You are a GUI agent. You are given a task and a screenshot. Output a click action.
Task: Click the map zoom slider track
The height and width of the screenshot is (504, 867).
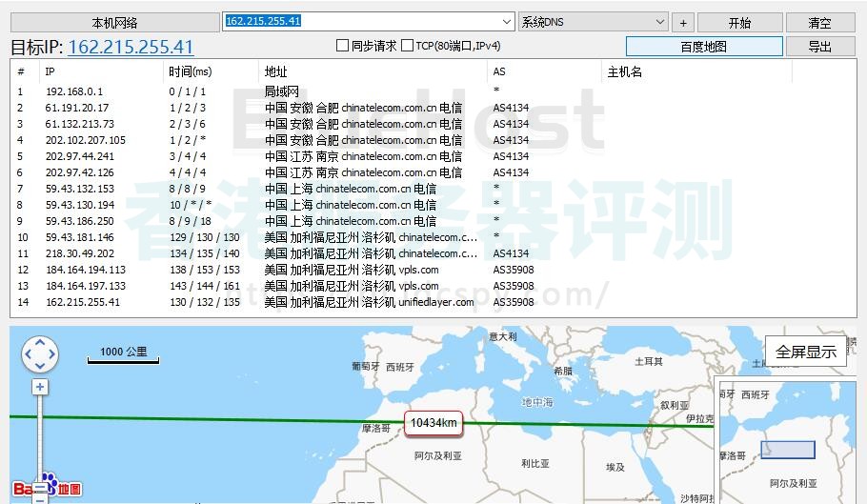[x=40, y=438]
